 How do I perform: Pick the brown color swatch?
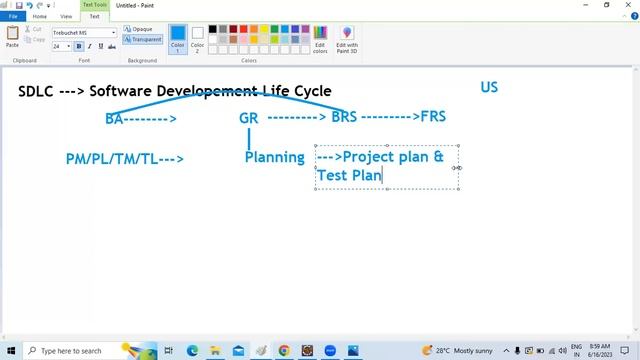tap(233, 40)
